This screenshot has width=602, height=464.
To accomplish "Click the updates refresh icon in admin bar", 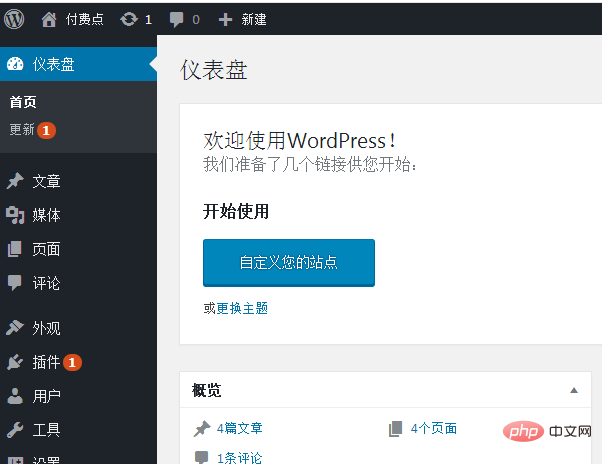I will point(129,18).
